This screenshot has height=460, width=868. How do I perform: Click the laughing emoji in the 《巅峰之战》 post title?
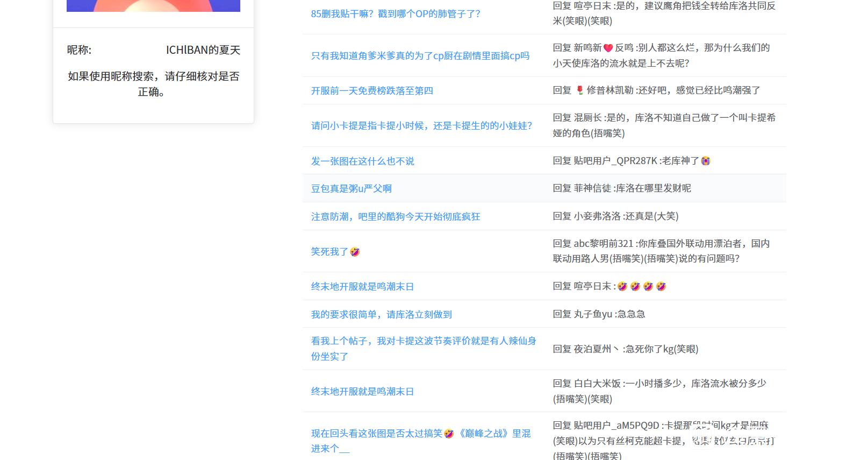tap(449, 434)
